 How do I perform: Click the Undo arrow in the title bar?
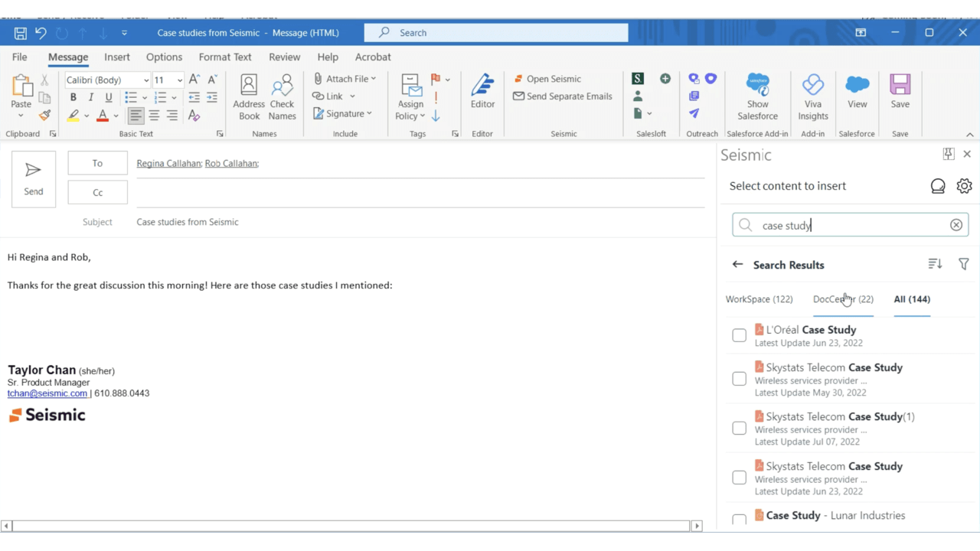[x=41, y=33]
